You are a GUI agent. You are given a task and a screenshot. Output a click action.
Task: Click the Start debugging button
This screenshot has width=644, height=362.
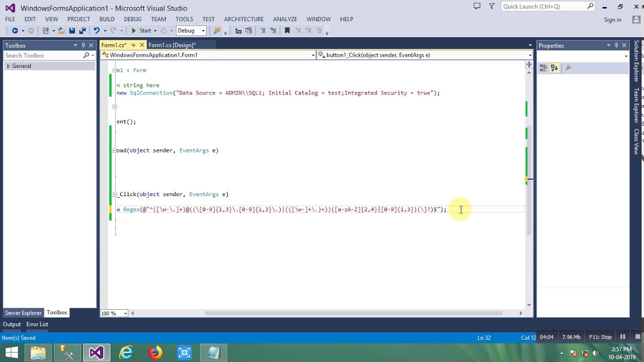141,31
